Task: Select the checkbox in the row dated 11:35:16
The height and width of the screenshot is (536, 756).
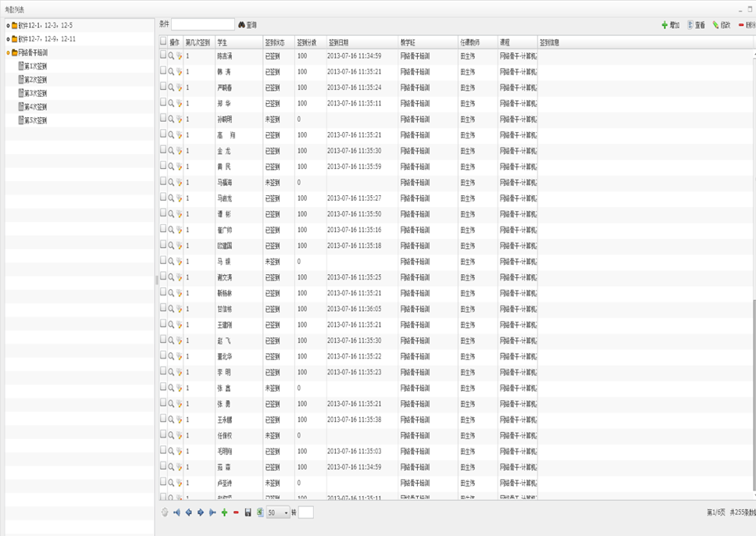Action: (163, 229)
